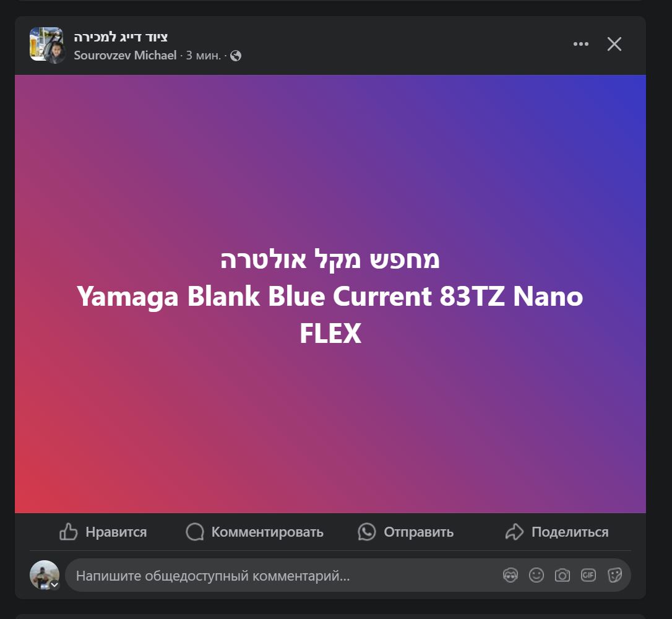Viewport: 672px width, 619px height.
Task: Open the Yamaga Blank Blue Current post background
Action: click(x=330, y=294)
